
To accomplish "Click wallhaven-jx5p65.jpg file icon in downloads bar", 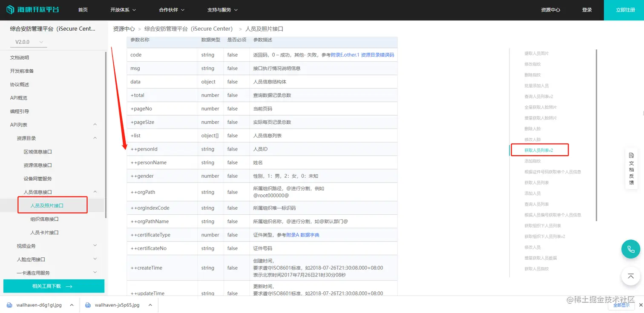I will [x=88, y=305].
